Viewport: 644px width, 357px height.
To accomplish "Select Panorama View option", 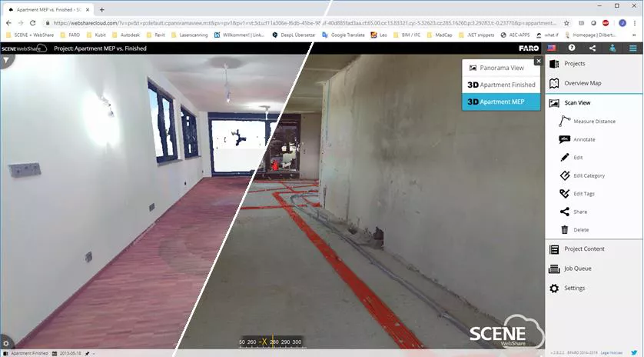I will coord(501,68).
